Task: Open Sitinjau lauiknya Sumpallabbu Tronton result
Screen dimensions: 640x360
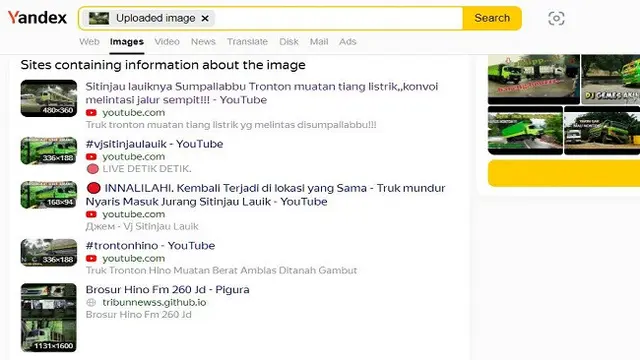Action: (262, 93)
